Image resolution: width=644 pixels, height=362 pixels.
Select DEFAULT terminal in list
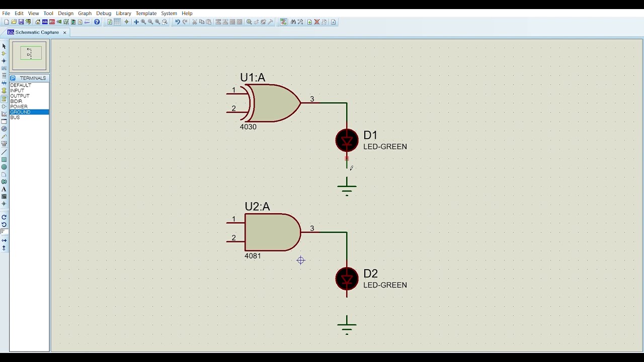pyautogui.click(x=29, y=85)
